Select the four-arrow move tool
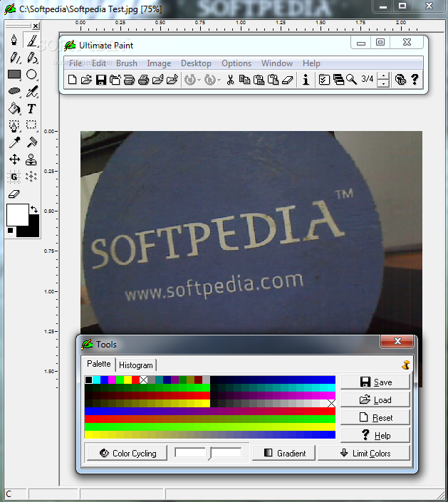Screen dimensions: 448x502 [x=14, y=160]
